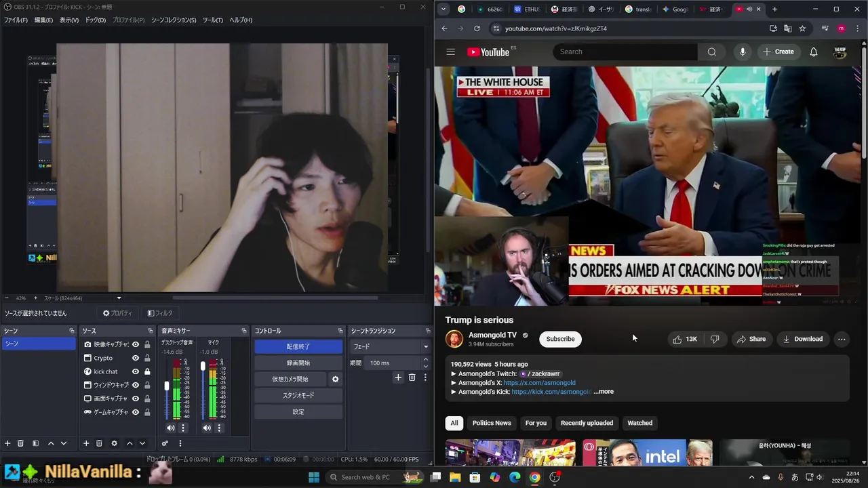Open preview zoom scale dropdown arrow
Viewport: 868px width, 488px height.
119,298
